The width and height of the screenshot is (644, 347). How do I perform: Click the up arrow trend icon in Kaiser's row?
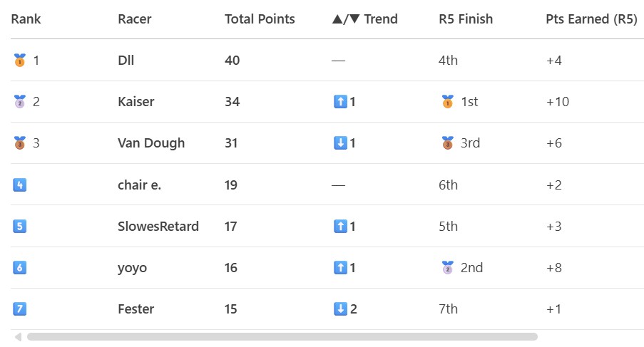340,102
